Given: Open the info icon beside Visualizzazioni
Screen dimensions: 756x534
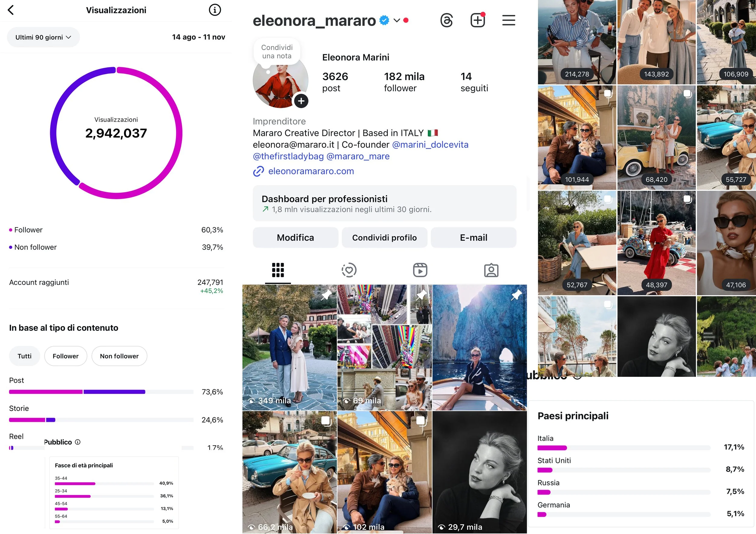Looking at the screenshot, I should [x=215, y=10].
